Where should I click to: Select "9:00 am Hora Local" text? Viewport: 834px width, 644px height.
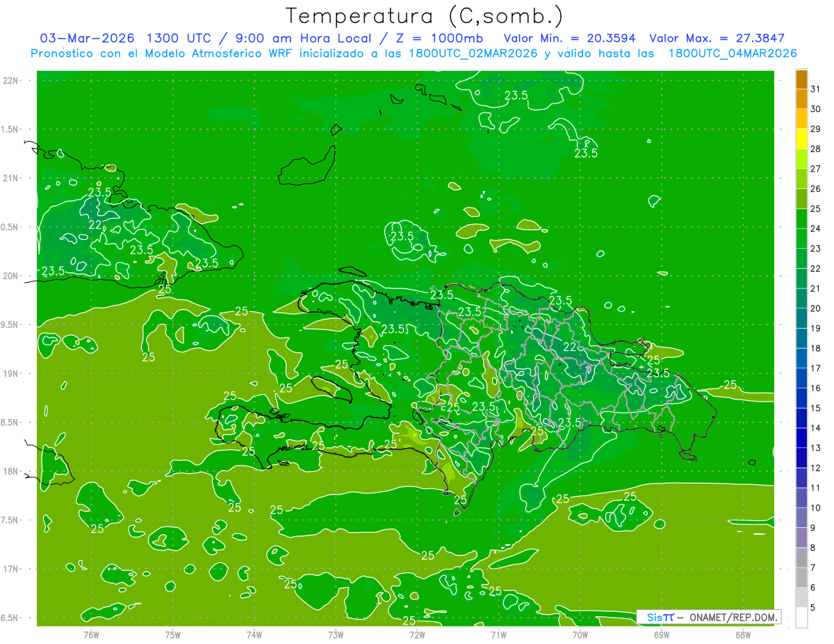(304, 38)
